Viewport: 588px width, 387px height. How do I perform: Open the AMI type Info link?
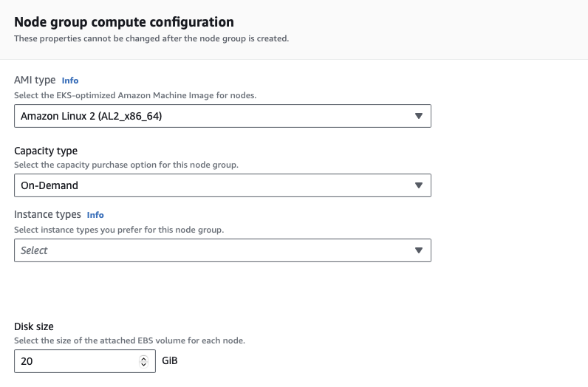(x=70, y=81)
